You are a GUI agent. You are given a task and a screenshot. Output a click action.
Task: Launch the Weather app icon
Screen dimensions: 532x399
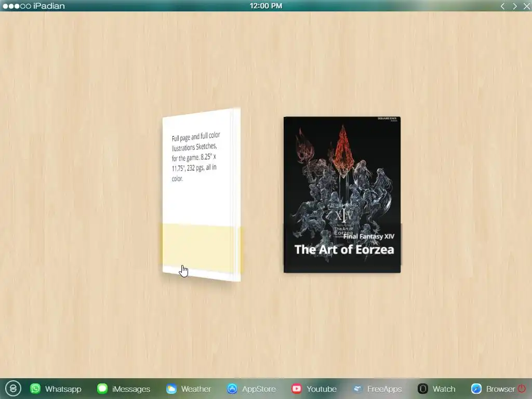click(x=171, y=389)
